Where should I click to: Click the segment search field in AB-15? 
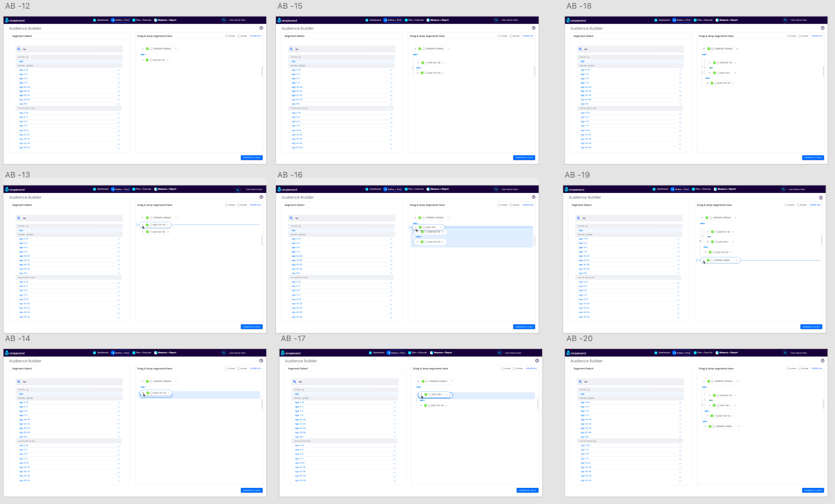click(341, 49)
